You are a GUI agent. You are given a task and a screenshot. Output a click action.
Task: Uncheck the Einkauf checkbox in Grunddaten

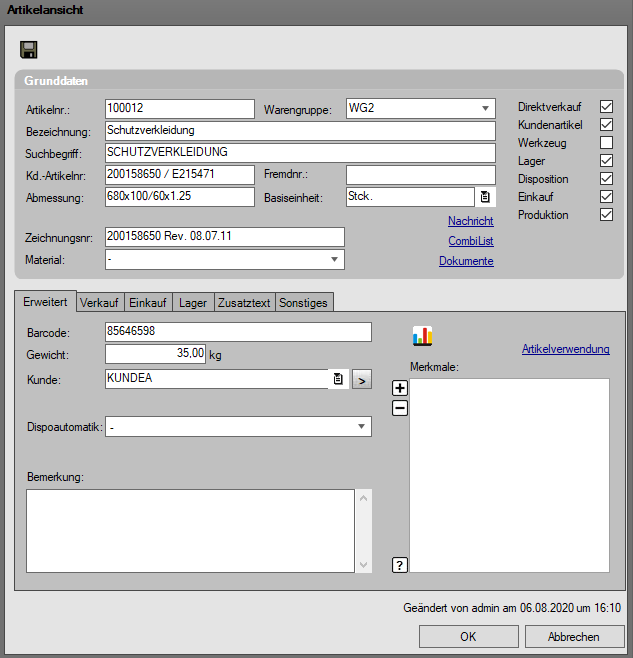click(x=606, y=197)
